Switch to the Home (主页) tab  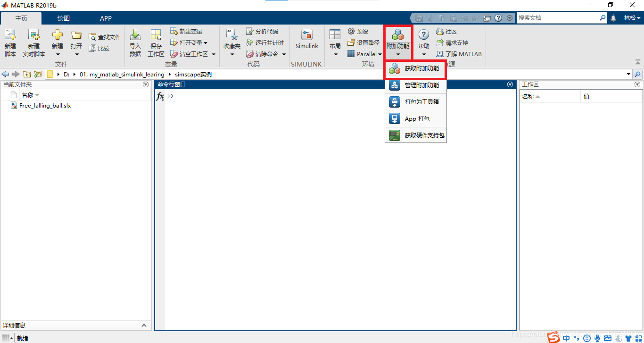21,18
